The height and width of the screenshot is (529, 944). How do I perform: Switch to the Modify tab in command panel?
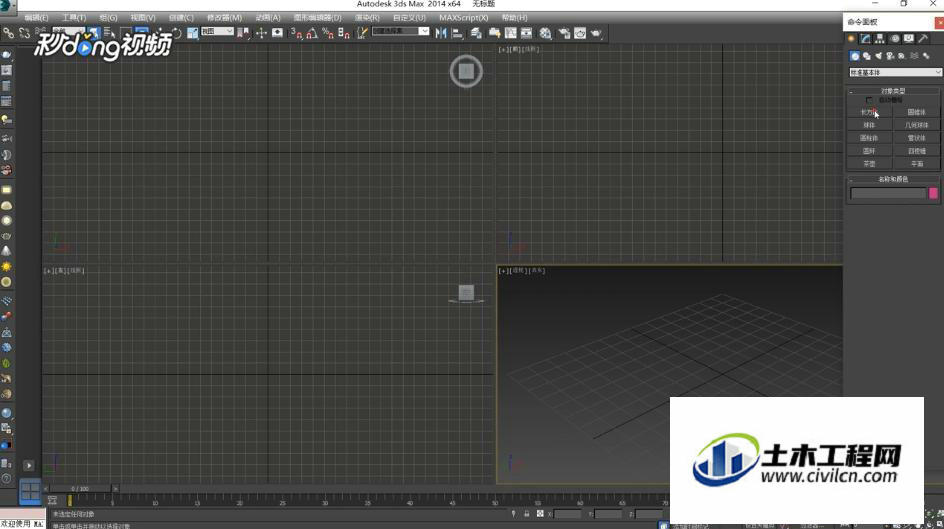click(x=866, y=39)
